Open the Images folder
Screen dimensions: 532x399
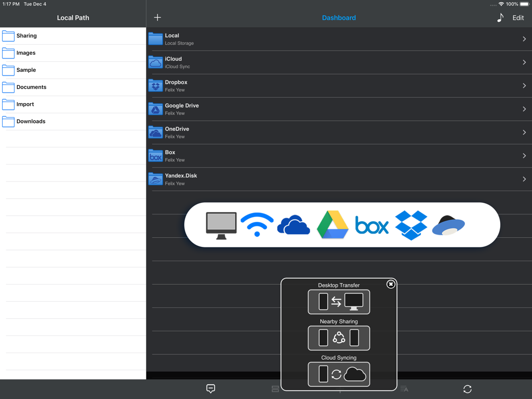pos(73,53)
